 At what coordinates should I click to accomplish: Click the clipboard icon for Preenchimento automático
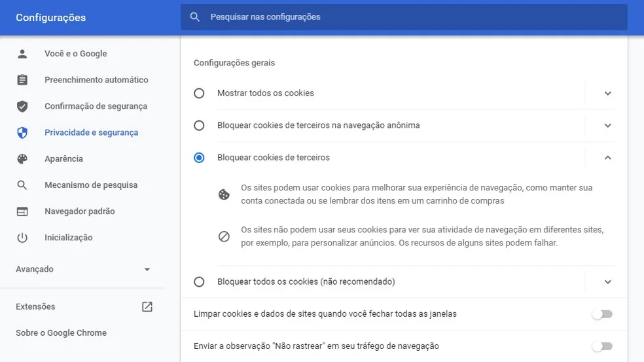(x=22, y=80)
